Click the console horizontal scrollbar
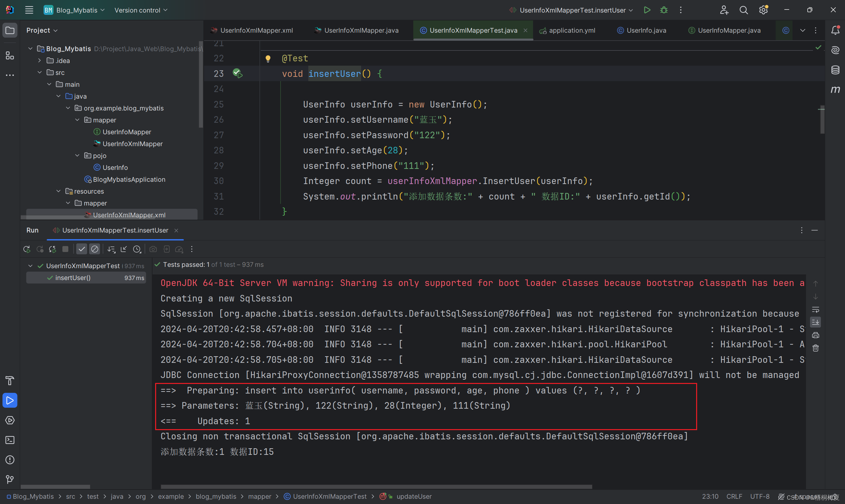Screen dimensions: 845x504 coord(376,487)
